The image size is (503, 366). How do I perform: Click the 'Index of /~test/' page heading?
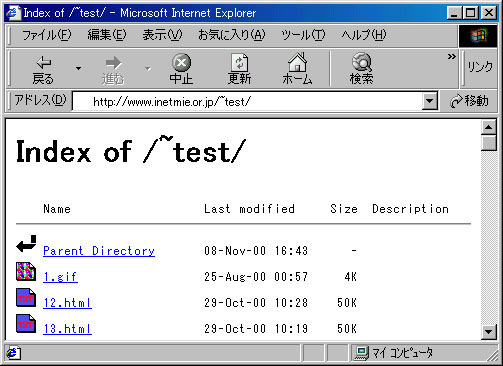click(x=131, y=150)
